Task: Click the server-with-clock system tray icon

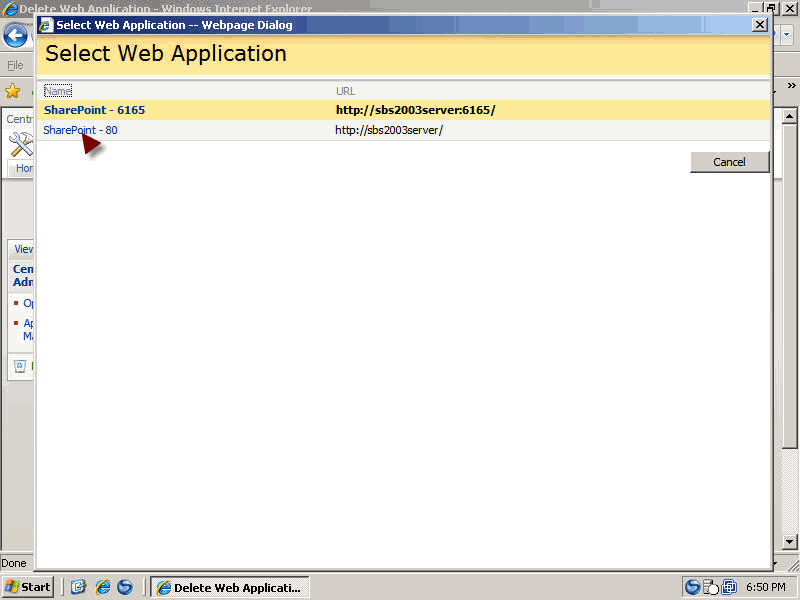Action: pyautogui.click(x=711, y=588)
